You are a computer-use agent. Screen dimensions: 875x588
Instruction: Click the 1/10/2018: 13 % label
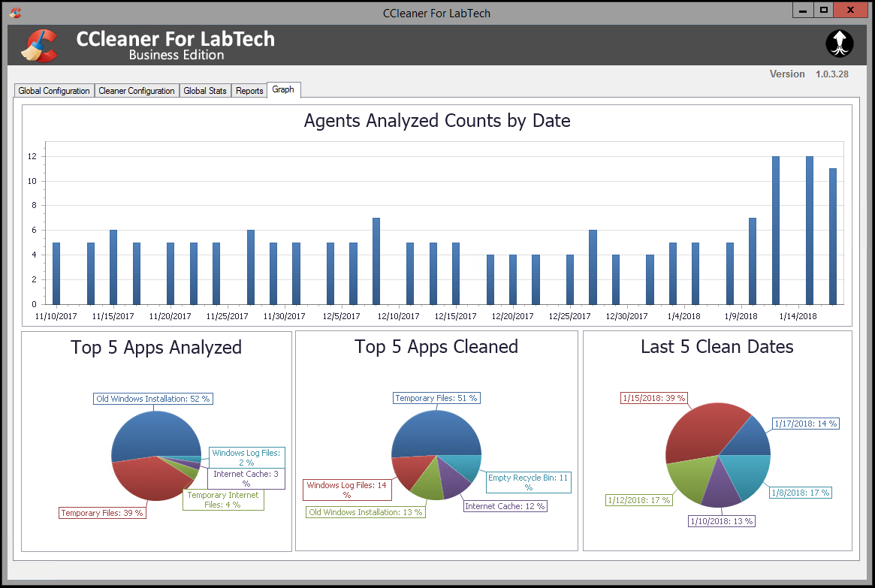(722, 521)
